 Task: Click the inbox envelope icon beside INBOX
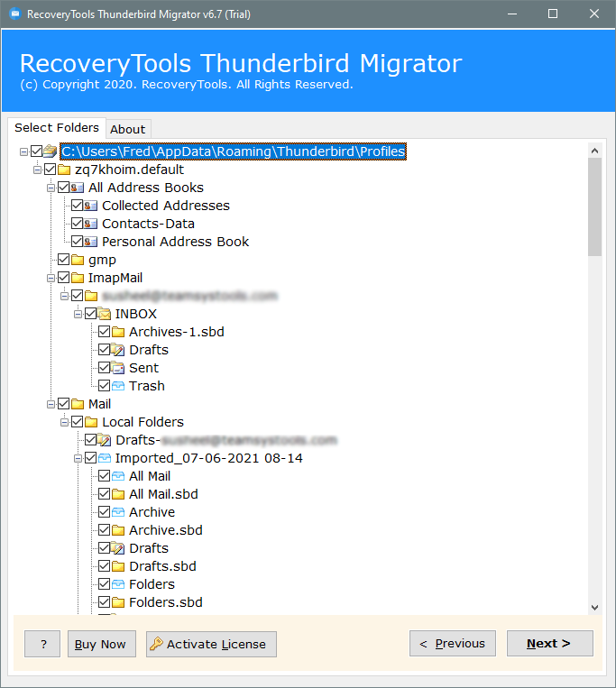(105, 314)
